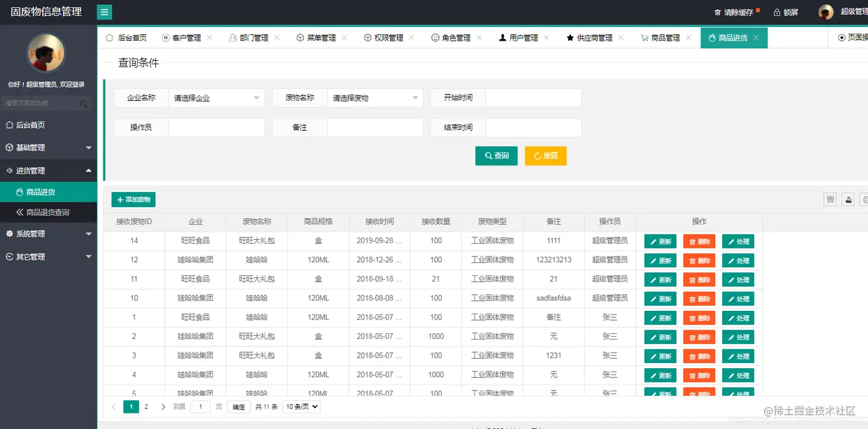Open the 10 条/页 page size dropdown
868x429 pixels.
[x=302, y=407]
